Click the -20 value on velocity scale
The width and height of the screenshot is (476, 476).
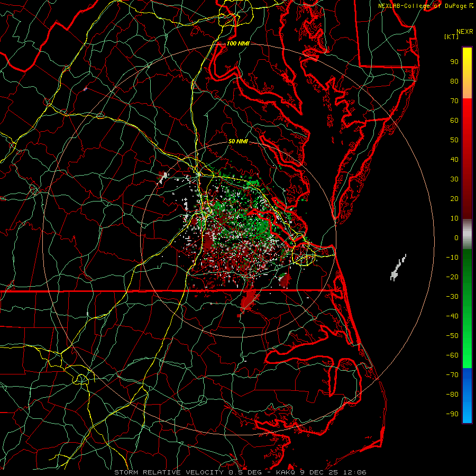coord(452,277)
